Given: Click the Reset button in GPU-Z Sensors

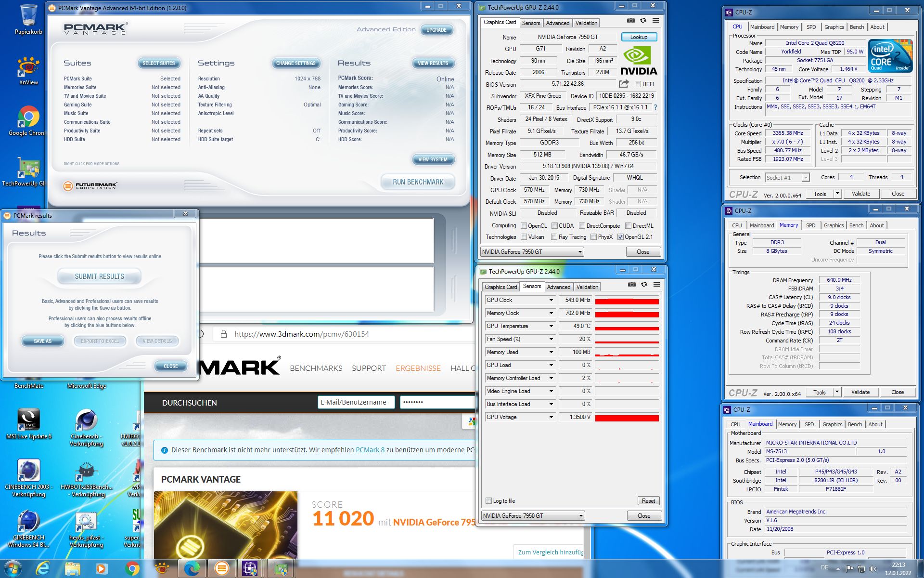Looking at the screenshot, I should (648, 501).
